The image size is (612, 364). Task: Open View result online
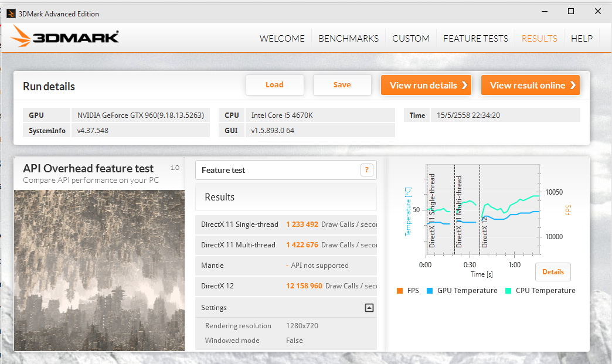[x=531, y=85]
